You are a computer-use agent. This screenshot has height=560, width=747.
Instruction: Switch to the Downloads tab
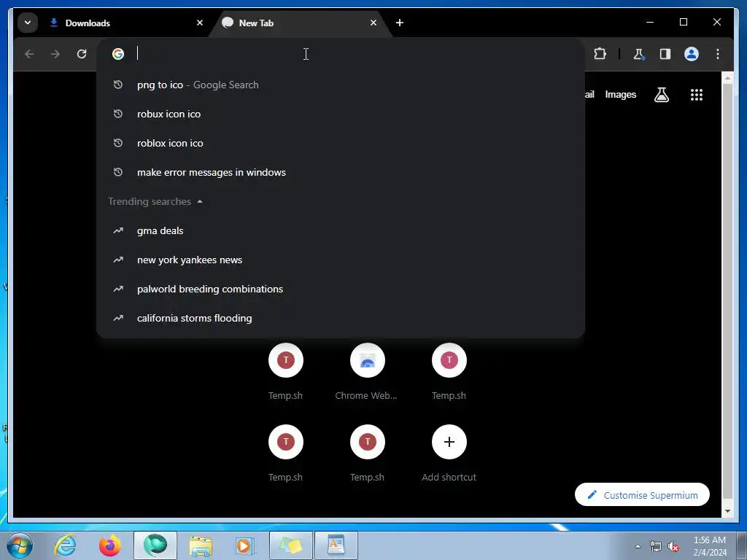(x=126, y=23)
